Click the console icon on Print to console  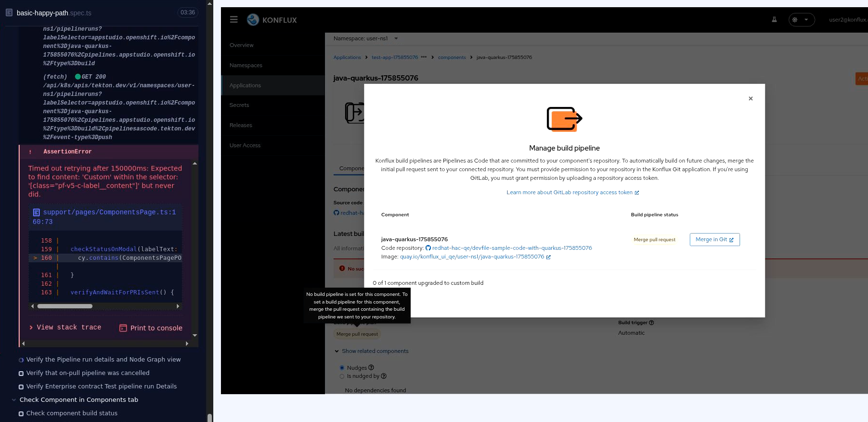(123, 328)
